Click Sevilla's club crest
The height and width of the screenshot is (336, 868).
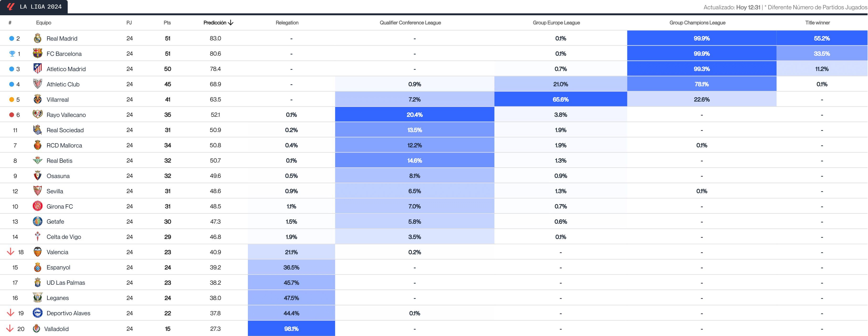37,191
